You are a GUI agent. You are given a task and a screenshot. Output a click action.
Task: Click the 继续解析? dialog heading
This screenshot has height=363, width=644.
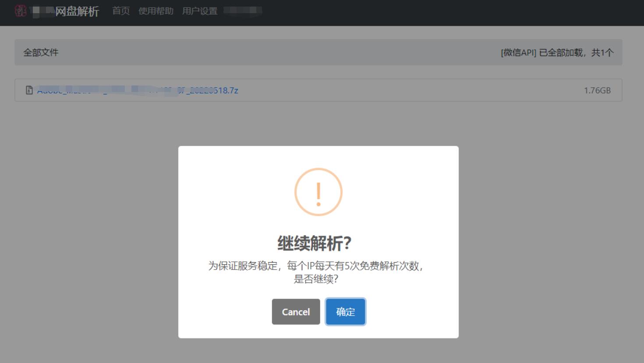click(x=314, y=243)
